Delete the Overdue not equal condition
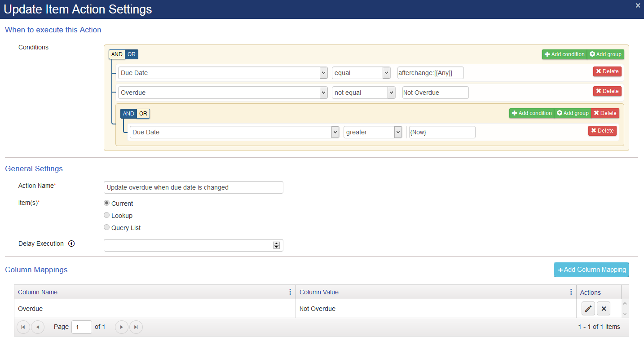Viewport: 644px width, 359px height. point(607,91)
